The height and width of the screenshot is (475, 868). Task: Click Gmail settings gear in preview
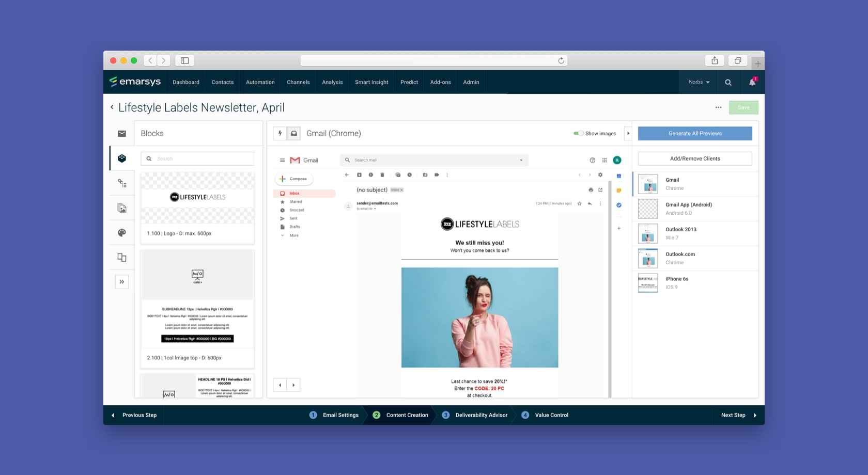tap(600, 175)
